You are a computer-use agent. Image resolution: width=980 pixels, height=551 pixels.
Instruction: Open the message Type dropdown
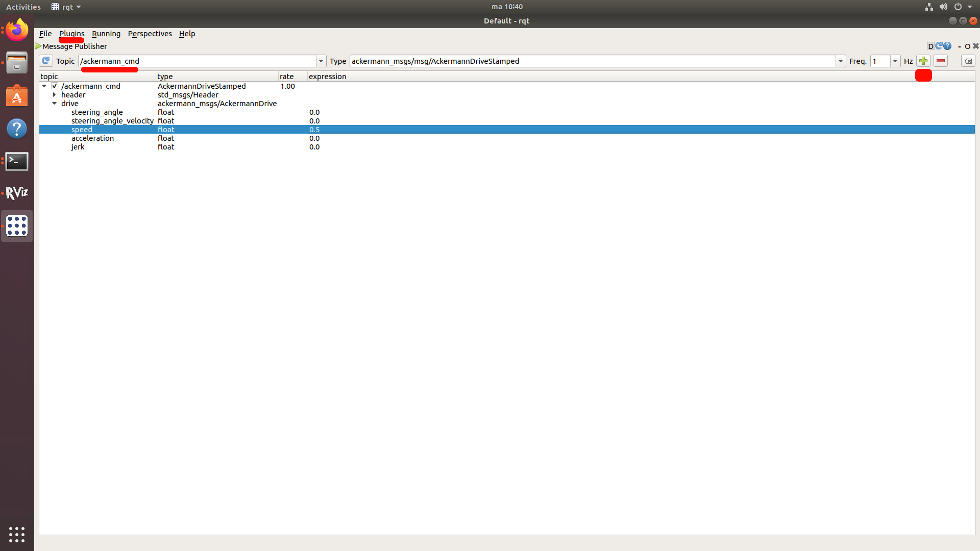[x=840, y=61]
